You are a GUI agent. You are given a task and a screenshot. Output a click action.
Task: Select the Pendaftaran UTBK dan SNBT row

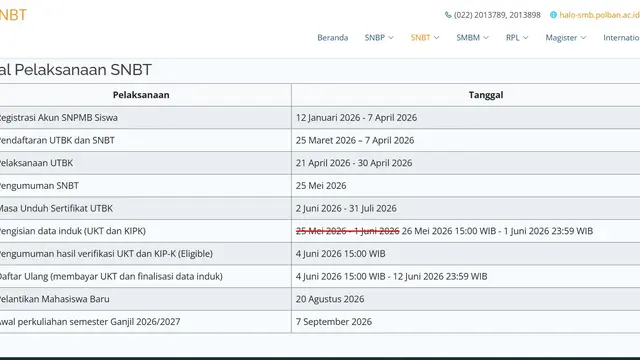[320, 140]
